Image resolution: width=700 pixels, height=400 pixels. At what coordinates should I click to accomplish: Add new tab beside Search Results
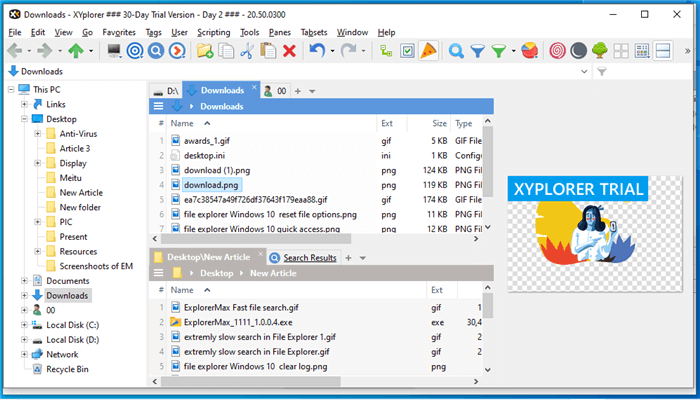point(348,258)
